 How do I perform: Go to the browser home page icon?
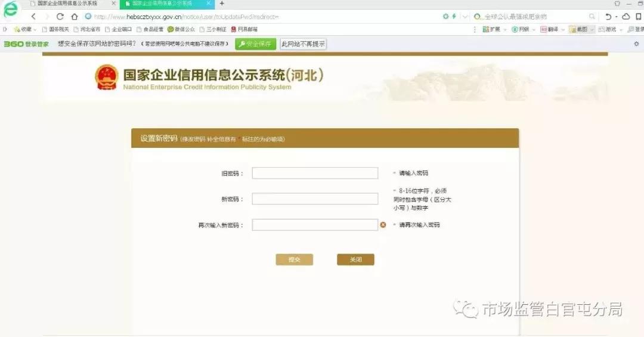(75, 17)
